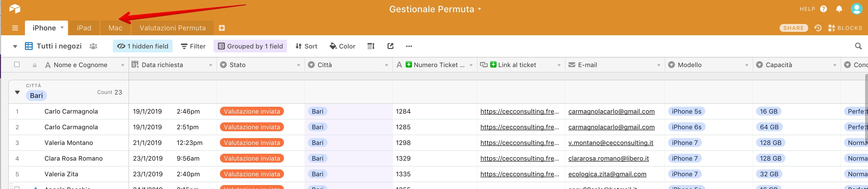Select Valutazione inviata tag in row 1
Screen dimensions: 868x189
coord(252,111)
